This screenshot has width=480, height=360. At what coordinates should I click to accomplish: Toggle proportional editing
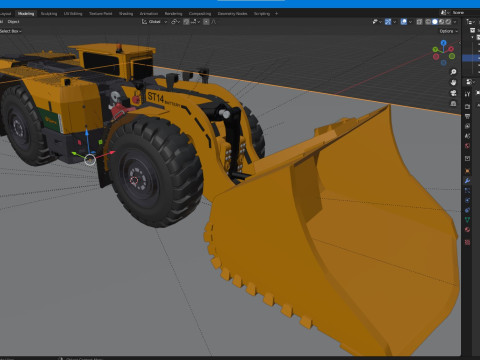[x=206, y=22]
